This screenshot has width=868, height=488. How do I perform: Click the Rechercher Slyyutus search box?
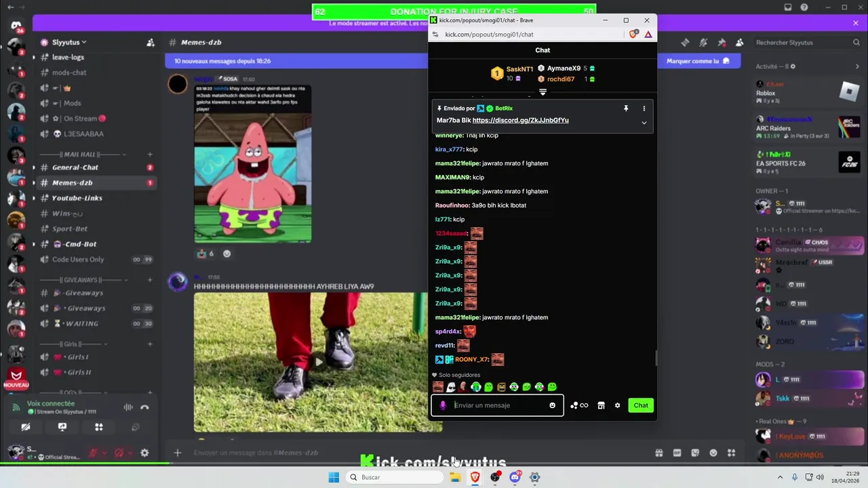coord(807,42)
